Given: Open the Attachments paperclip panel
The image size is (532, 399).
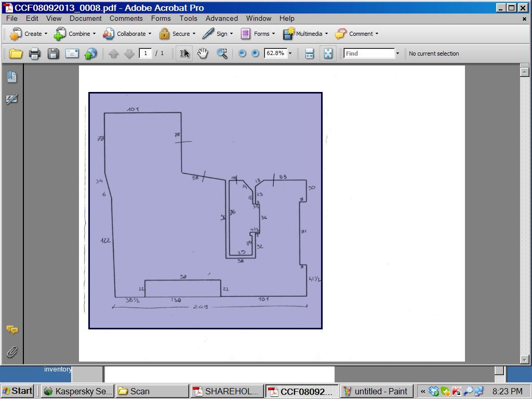Looking at the screenshot, I should coord(12,352).
